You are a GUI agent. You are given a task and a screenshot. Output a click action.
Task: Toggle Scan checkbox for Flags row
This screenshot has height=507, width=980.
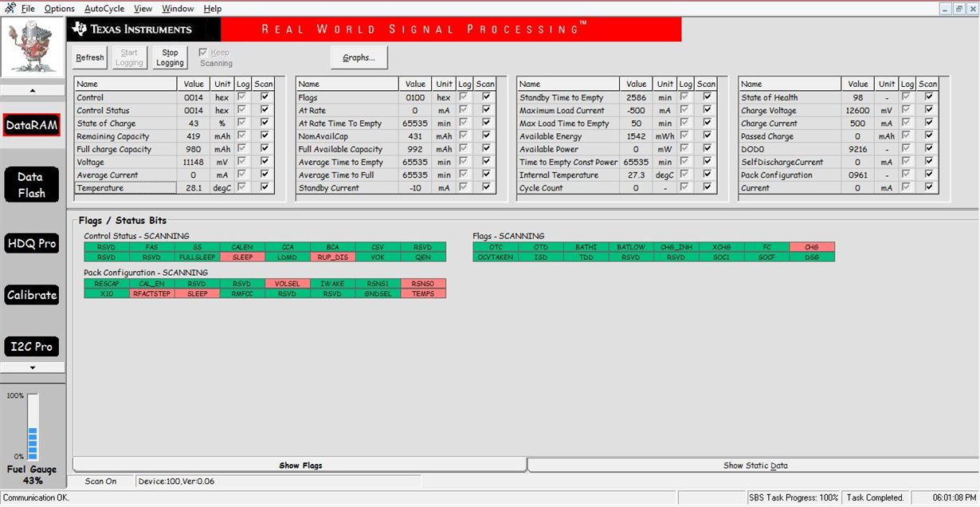click(485, 97)
